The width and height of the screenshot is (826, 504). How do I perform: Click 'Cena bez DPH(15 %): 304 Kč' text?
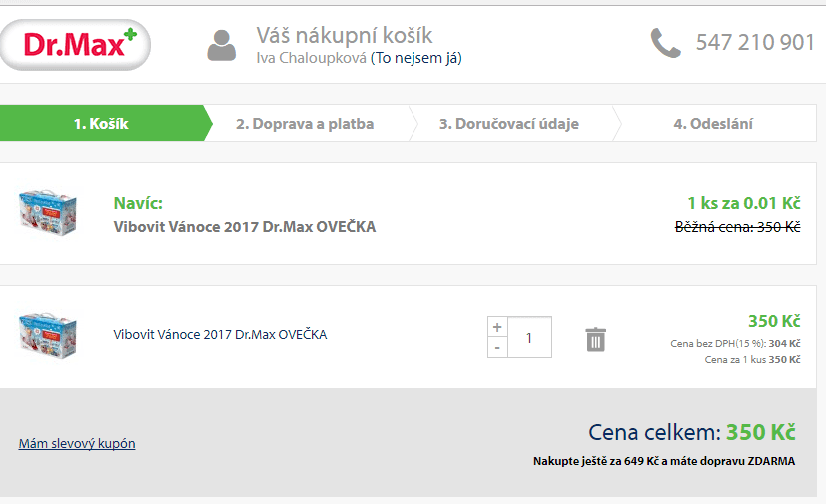[x=735, y=344]
